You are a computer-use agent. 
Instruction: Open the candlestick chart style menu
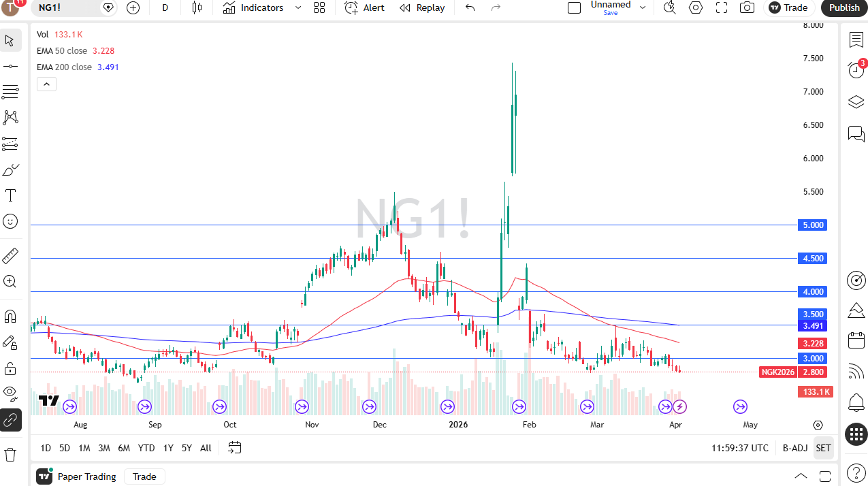[197, 7]
